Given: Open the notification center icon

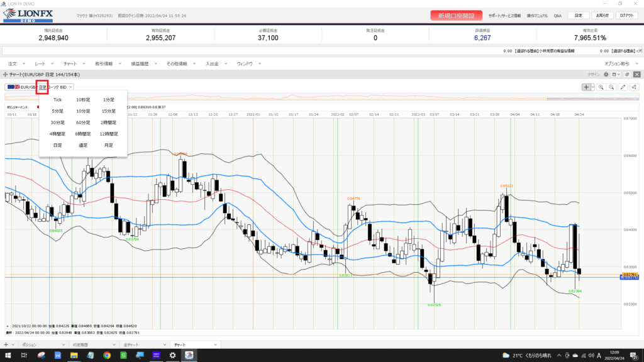Looking at the screenshot, I should click(x=634, y=356).
